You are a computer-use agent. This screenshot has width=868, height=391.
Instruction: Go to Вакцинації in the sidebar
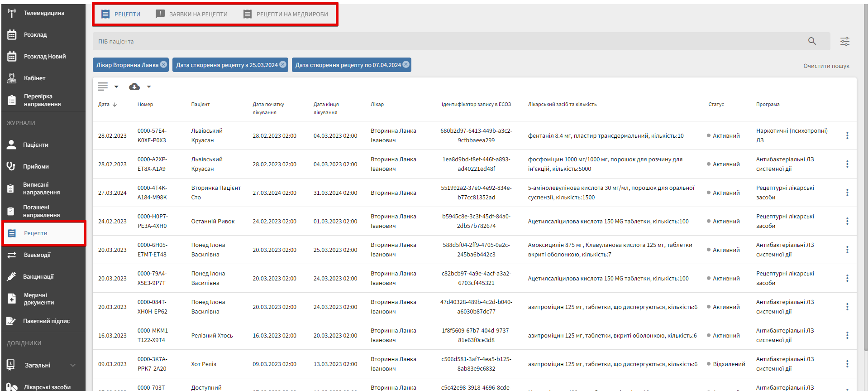pos(38,277)
